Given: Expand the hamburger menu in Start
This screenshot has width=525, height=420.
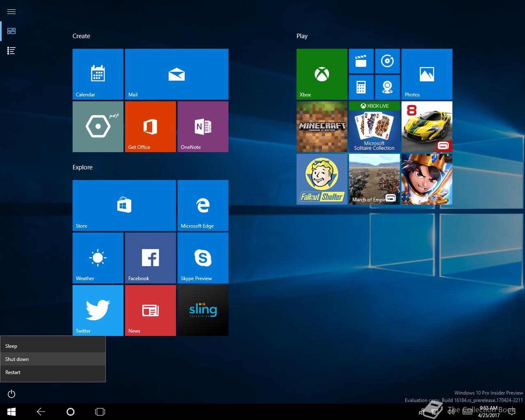Looking at the screenshot, I should click(x=11, y=11).
